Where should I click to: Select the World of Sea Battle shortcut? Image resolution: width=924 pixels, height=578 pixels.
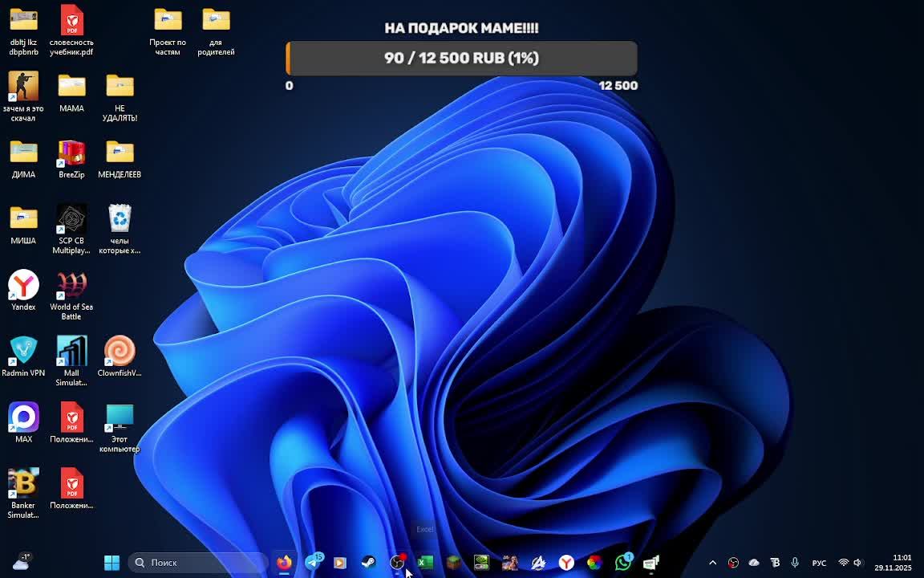click(x=71, y=295)
